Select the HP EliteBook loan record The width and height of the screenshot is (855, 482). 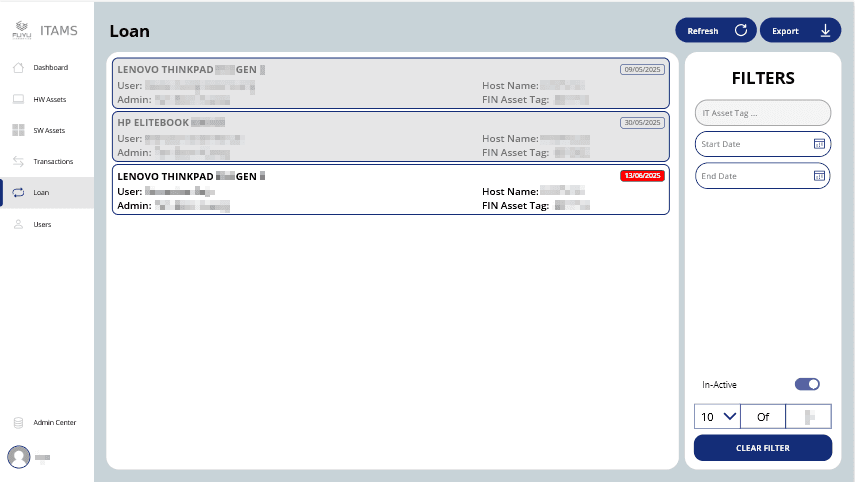pyautogui.click(x=392, y=137)
